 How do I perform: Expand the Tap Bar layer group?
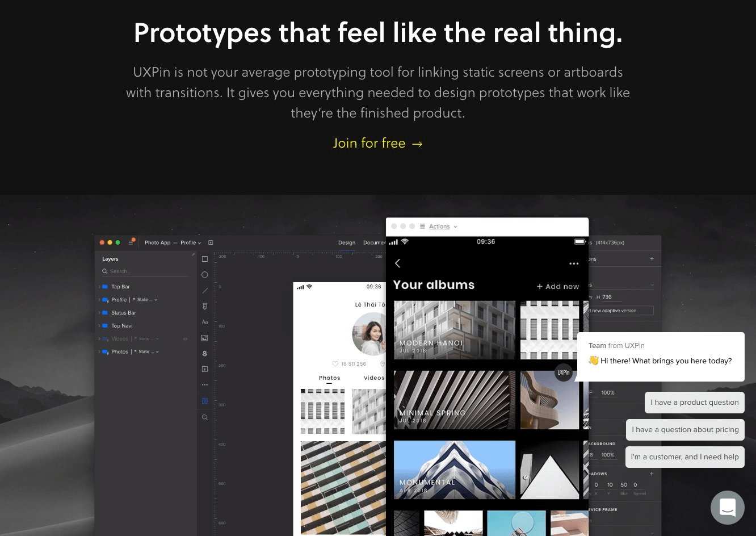[99, 287]
